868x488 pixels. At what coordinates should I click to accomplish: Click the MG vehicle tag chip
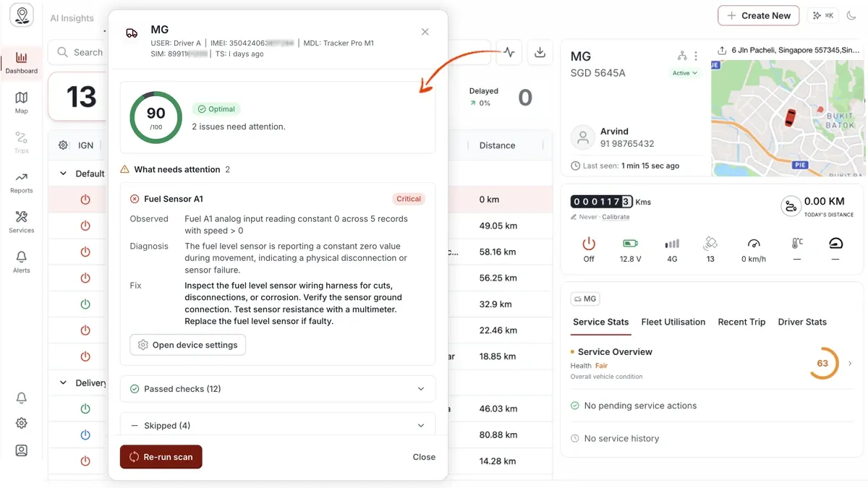point(585,299)
